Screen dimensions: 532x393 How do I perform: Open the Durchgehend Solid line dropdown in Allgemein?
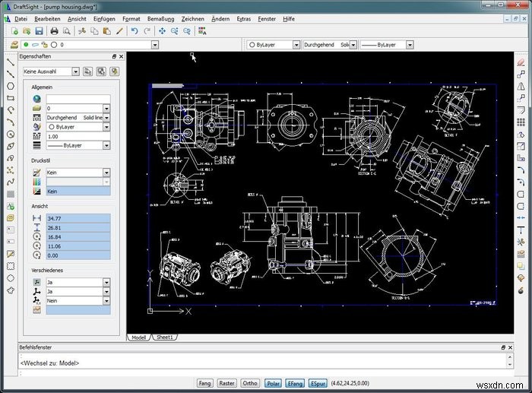coord(106,117)
